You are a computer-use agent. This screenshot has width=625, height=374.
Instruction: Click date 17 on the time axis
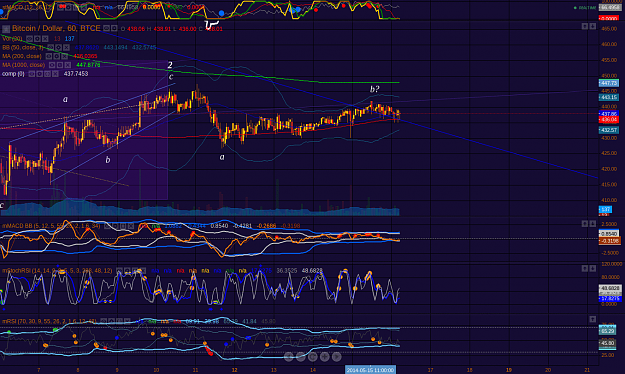coord(430,370)
